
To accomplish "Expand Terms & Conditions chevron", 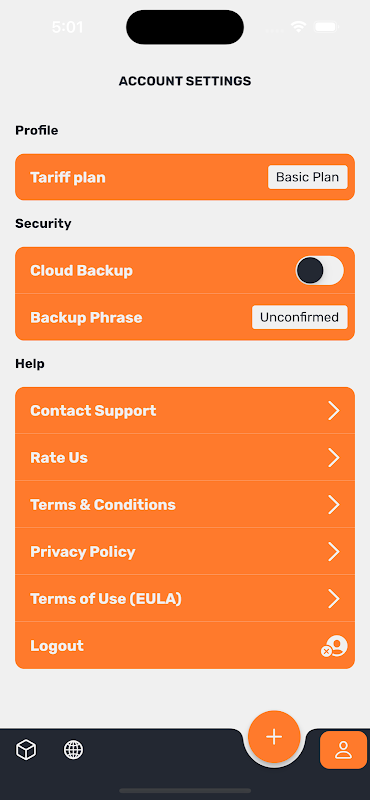I will tap(334, 505).
